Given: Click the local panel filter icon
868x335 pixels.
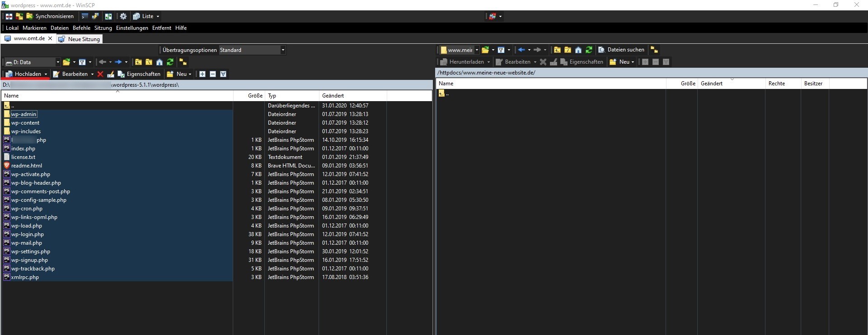Looking at the screenshot, I should coord(82,62).
